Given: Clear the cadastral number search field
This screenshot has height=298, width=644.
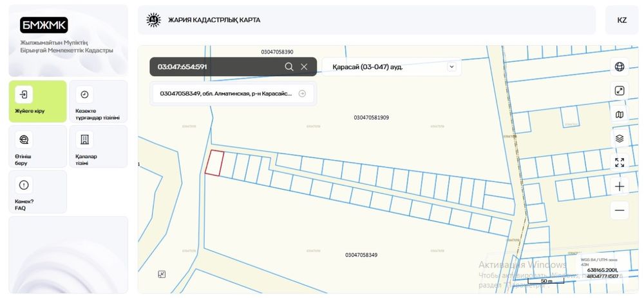Looking at the screenshot, I should (x=304, y=66).
